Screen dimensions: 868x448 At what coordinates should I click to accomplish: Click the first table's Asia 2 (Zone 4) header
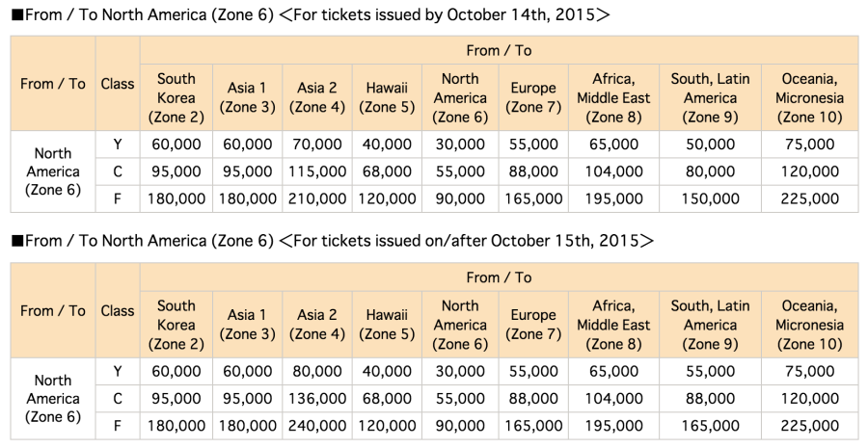tap(316, 97)
